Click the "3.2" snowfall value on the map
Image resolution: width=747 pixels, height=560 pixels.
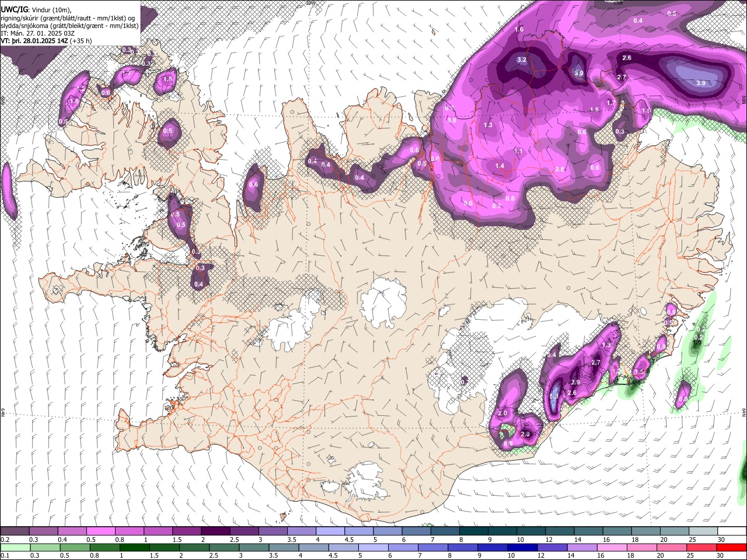coord(522,60)
